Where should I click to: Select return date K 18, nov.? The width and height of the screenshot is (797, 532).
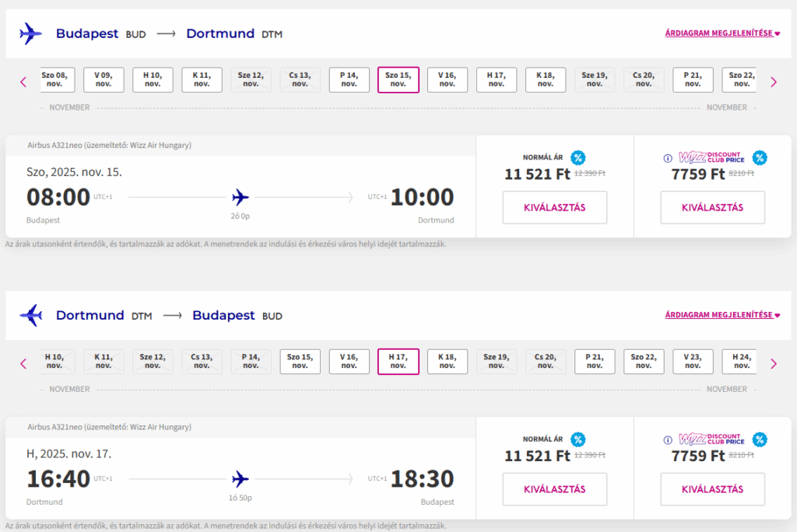coord(448,362)
